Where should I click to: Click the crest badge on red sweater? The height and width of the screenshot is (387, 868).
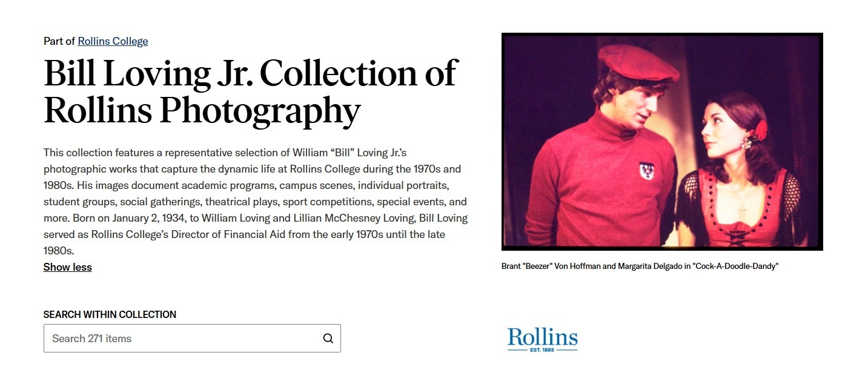646,170
